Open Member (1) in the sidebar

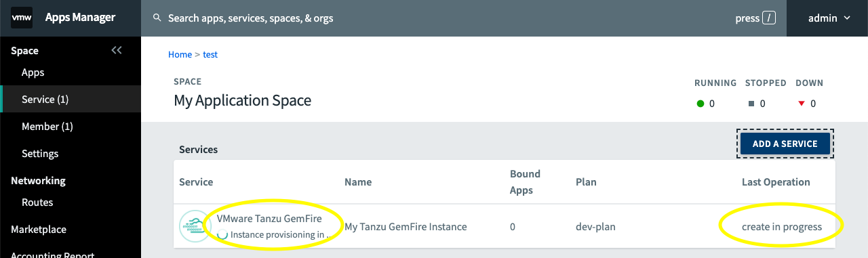point(47,127)
